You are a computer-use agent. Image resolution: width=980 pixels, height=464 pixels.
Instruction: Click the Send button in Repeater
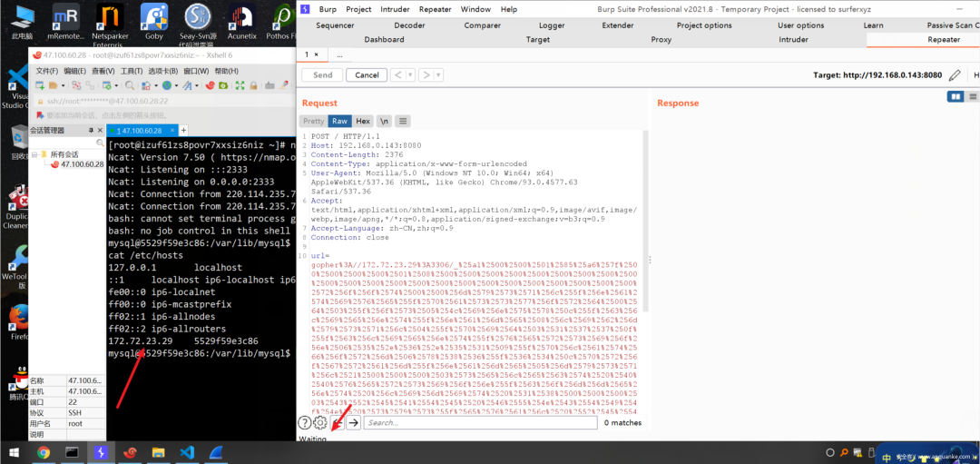(322, 75)
